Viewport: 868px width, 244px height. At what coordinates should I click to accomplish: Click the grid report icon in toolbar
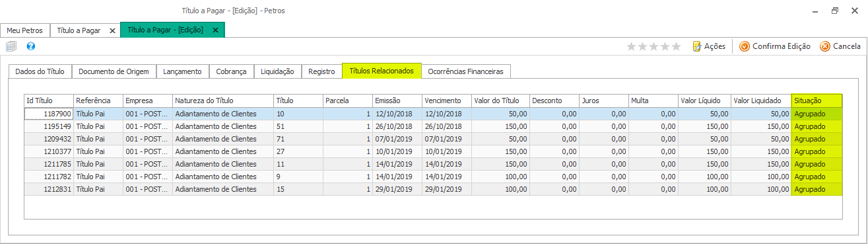[11, 46]
